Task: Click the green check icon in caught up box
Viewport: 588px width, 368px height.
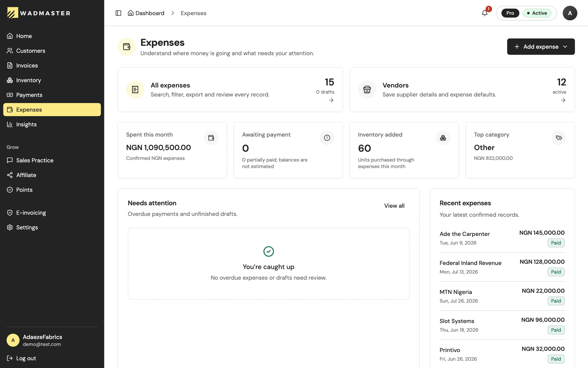Action: point(268,251)
